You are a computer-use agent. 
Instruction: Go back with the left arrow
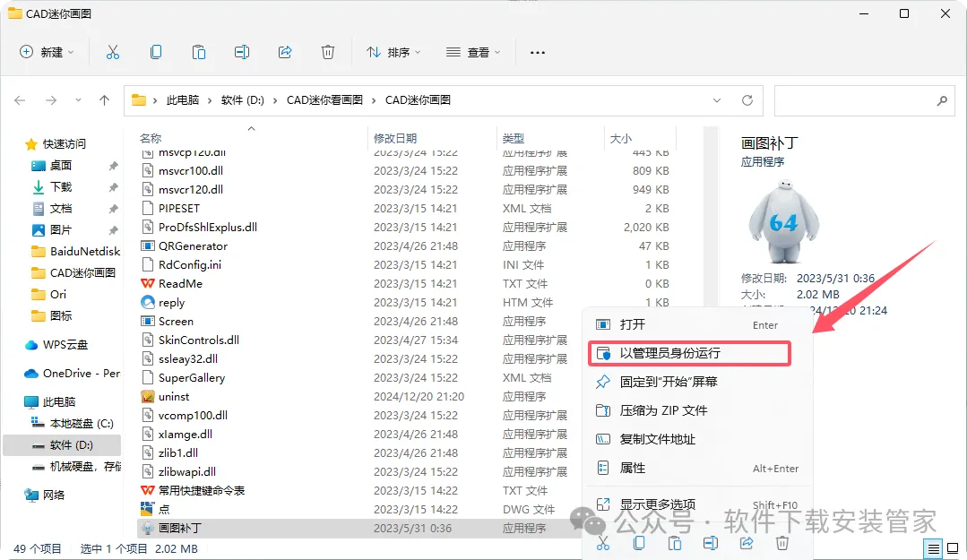20,100
